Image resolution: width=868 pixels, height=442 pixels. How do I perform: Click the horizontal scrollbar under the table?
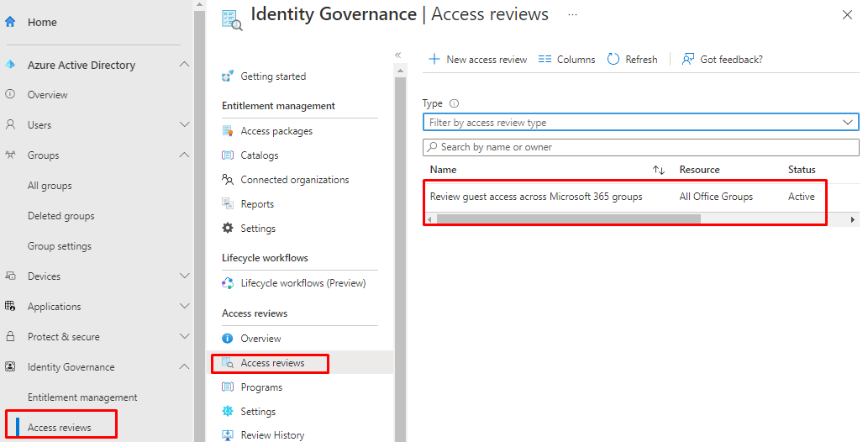568,219
